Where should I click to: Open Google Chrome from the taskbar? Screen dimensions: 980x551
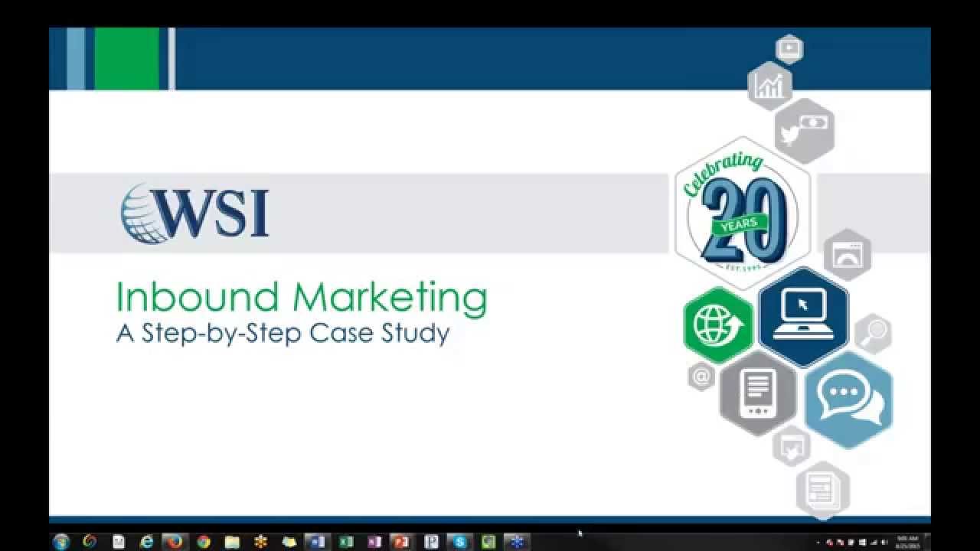pos(204,542)
